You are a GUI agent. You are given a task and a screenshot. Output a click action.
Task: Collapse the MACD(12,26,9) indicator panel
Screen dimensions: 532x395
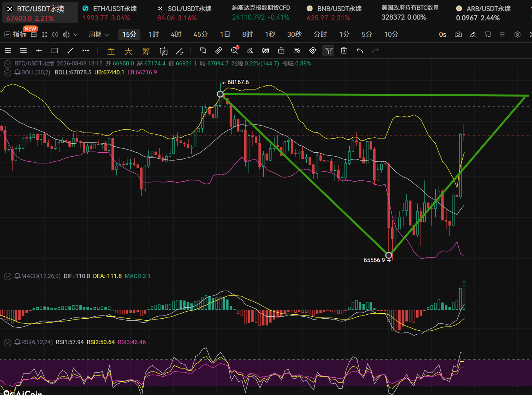[x=7, y=276]
